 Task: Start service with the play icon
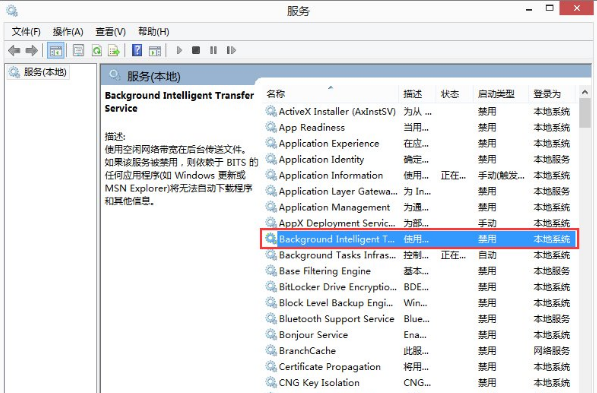pos(179,50)
